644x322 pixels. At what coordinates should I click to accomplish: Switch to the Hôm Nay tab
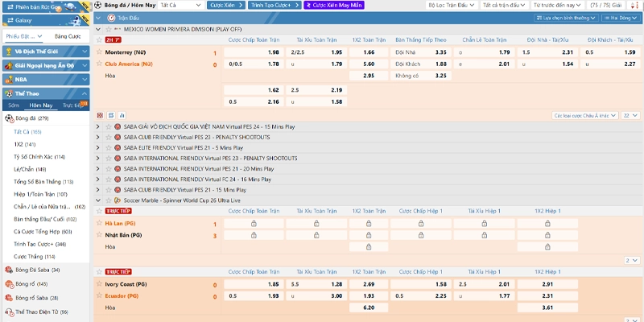(x=41, y=105)
